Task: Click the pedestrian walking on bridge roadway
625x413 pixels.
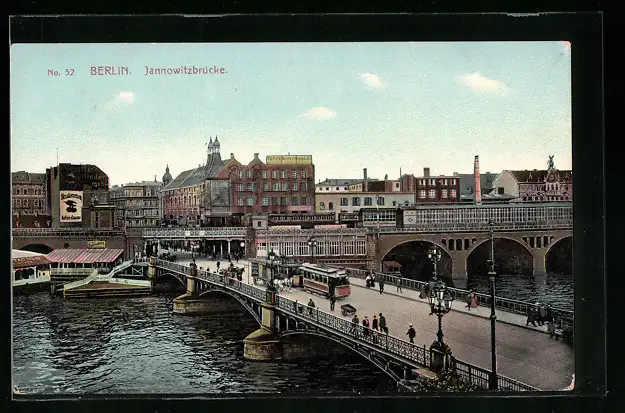Action: (x=410, y=334)
